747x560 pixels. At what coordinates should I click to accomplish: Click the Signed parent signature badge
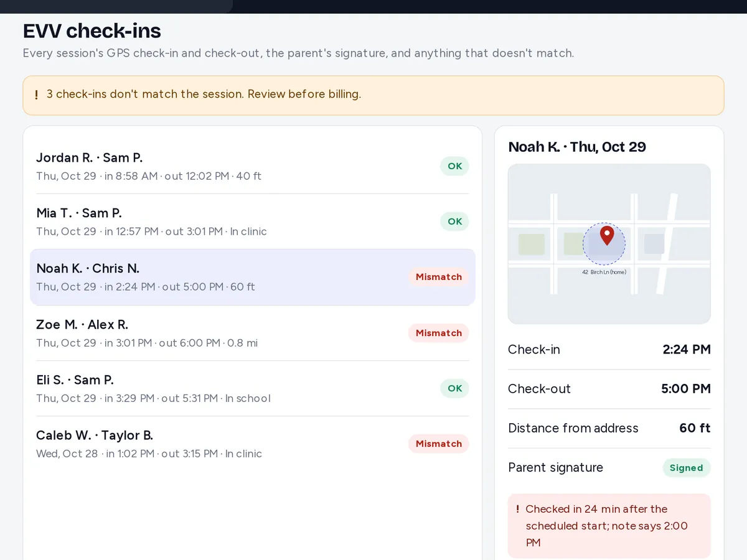686,468
